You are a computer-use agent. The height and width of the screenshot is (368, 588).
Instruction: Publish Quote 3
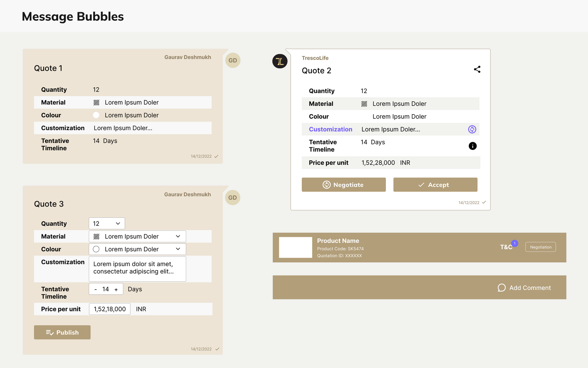tap(62, 332)
